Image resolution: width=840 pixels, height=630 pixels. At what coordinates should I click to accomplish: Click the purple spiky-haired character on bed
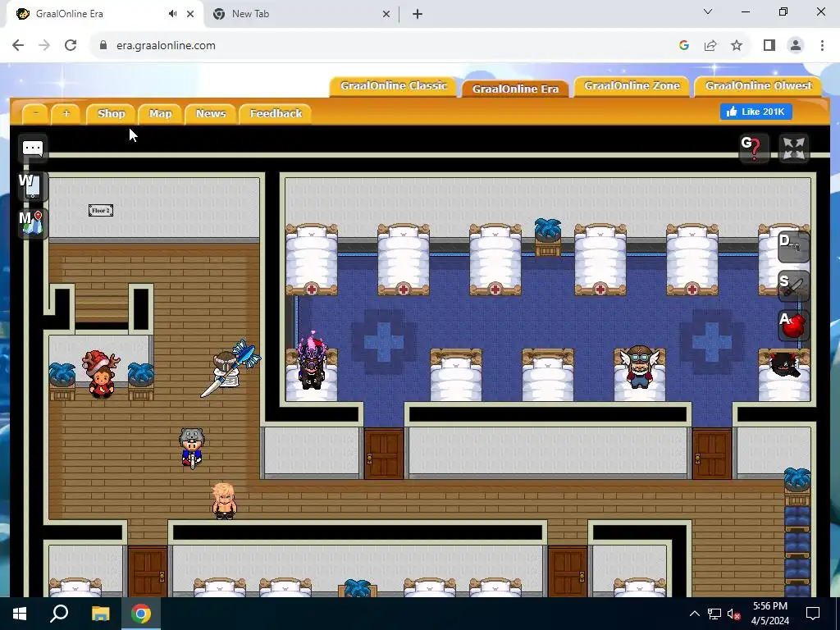pos(312,361)
